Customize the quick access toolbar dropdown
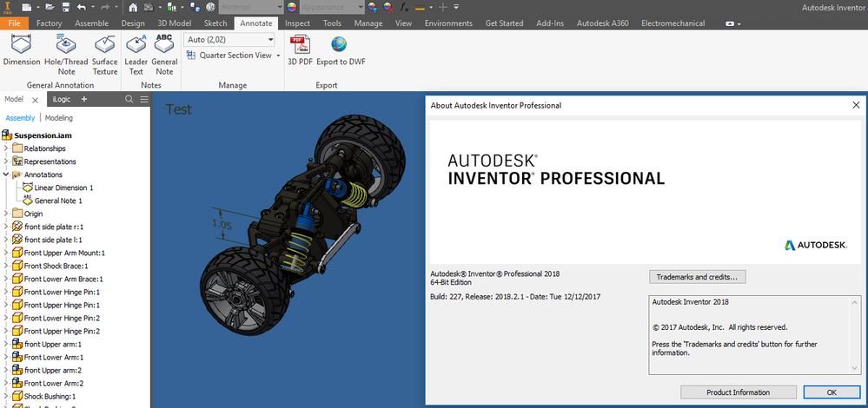868x408 pixels. click(x=455, y=7)
